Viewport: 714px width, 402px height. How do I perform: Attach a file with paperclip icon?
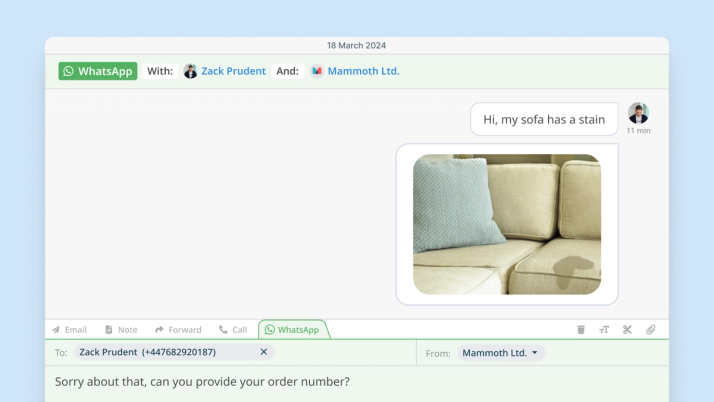[651, 330]
